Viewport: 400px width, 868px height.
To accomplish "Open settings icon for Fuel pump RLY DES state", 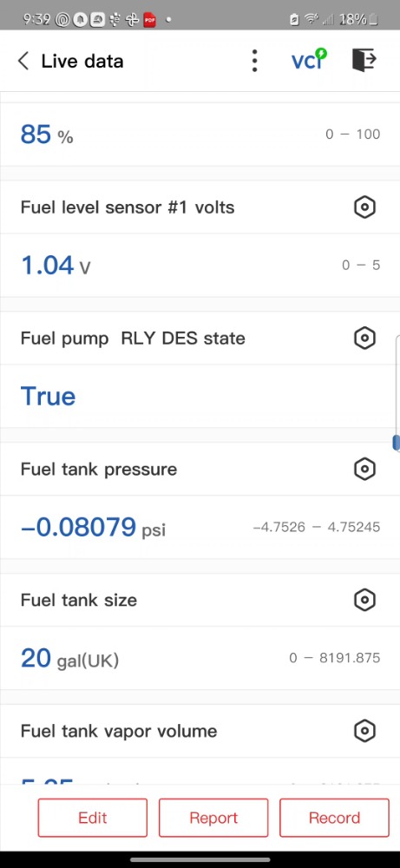I will 364,339.
